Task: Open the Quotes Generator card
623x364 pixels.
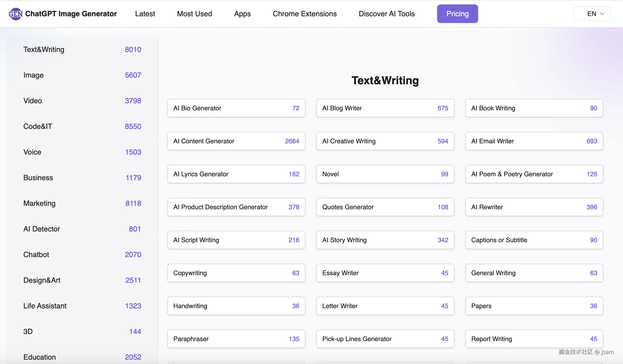Action: click(x=385, y=207)
